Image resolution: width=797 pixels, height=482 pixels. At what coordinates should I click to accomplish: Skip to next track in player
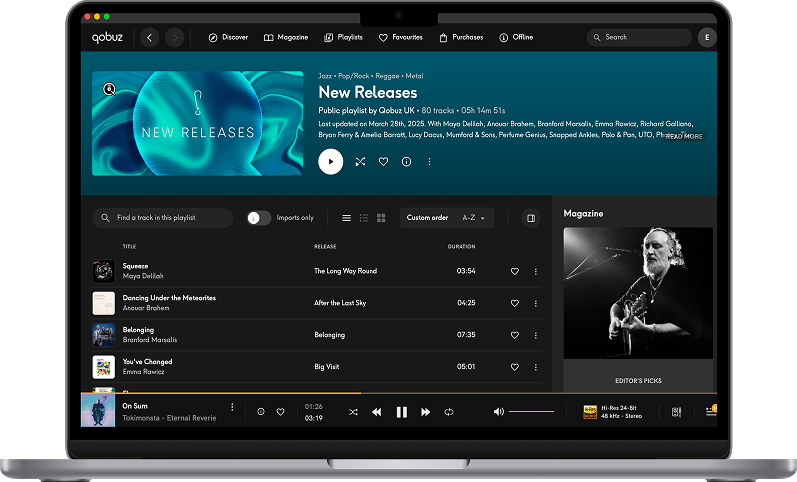(x=425, y=411)
